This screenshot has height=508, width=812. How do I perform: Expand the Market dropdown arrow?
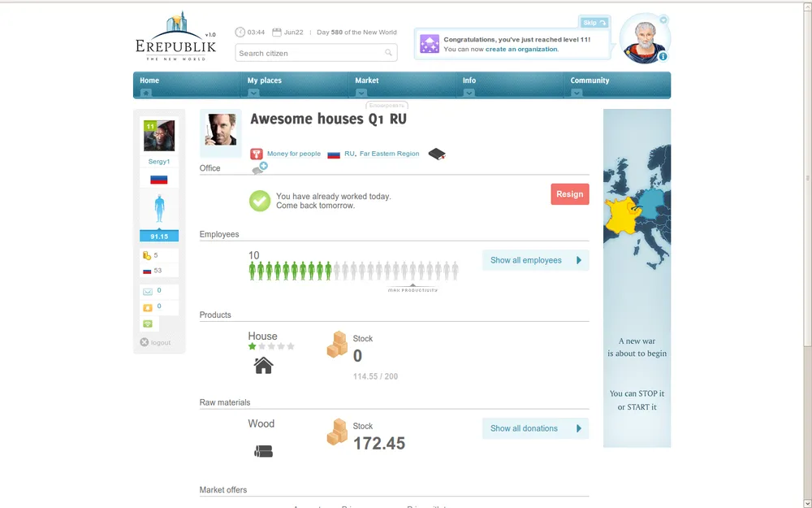pyautogui.click(x=361, y=93)
